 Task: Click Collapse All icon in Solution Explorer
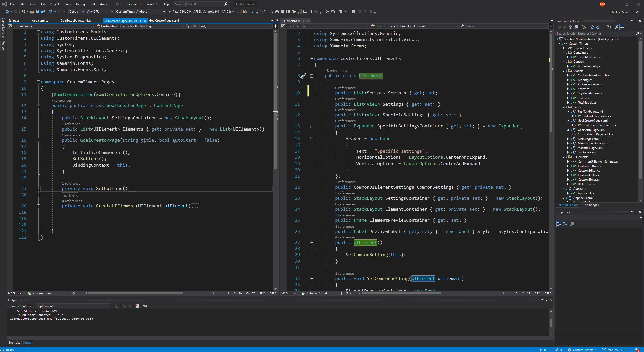point(603,27)
